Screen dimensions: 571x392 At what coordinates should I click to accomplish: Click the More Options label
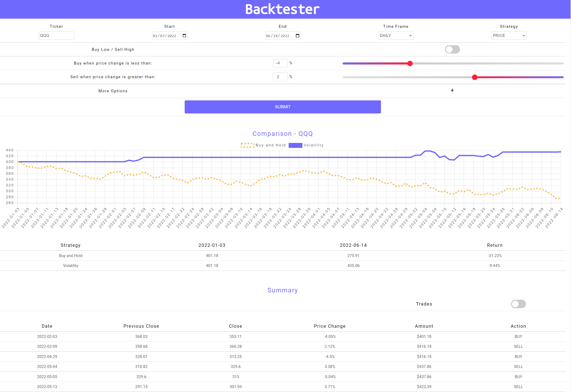coord(113,91)
